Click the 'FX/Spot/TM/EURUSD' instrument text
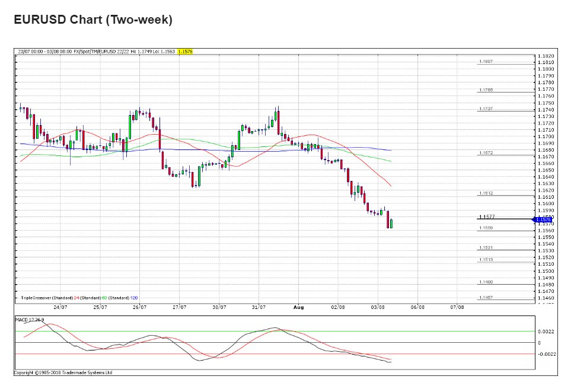This screenshot has width=574, height=392. coord(94,52)
